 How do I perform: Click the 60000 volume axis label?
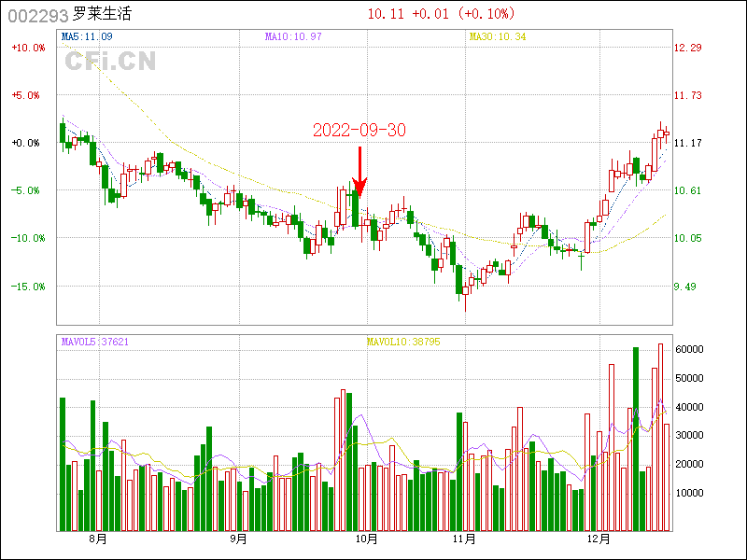pyautogui.click(x=690, y=349)
